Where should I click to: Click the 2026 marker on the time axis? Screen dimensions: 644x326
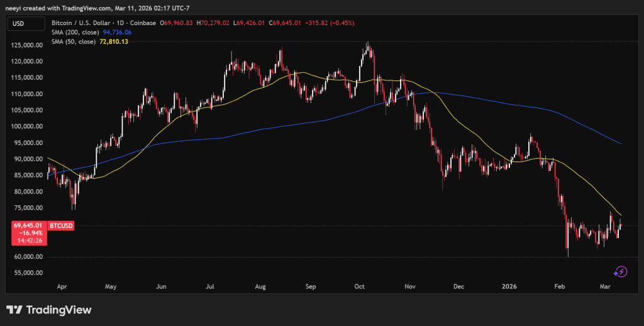[509, 286]
